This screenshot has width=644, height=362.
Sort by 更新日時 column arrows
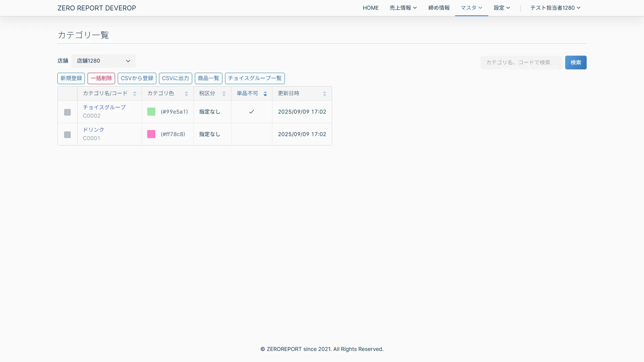pyautogui.click(x=324, y=94)
